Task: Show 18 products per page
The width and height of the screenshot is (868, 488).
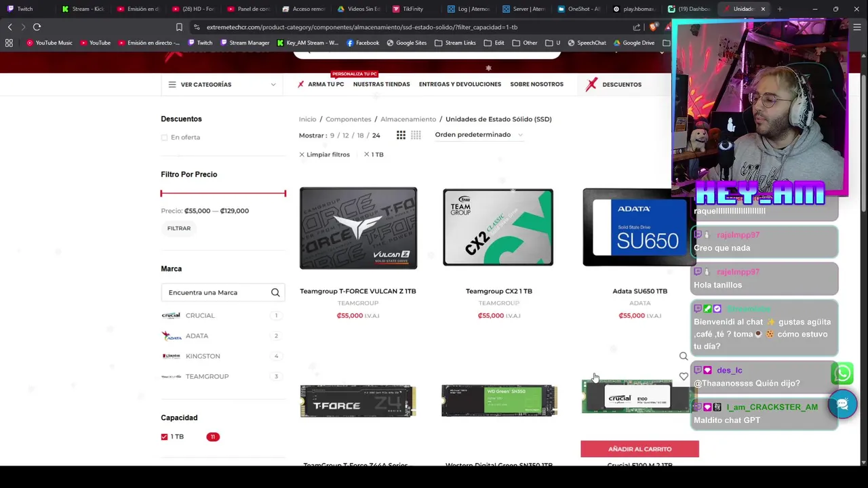Action: click(360, 136)
